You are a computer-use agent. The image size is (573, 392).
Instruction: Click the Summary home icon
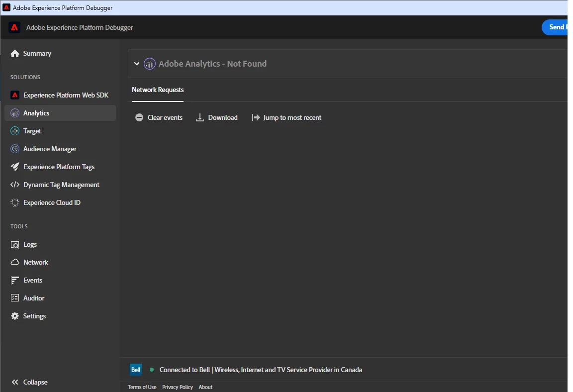pyautogui.click(x=14, y=54)
